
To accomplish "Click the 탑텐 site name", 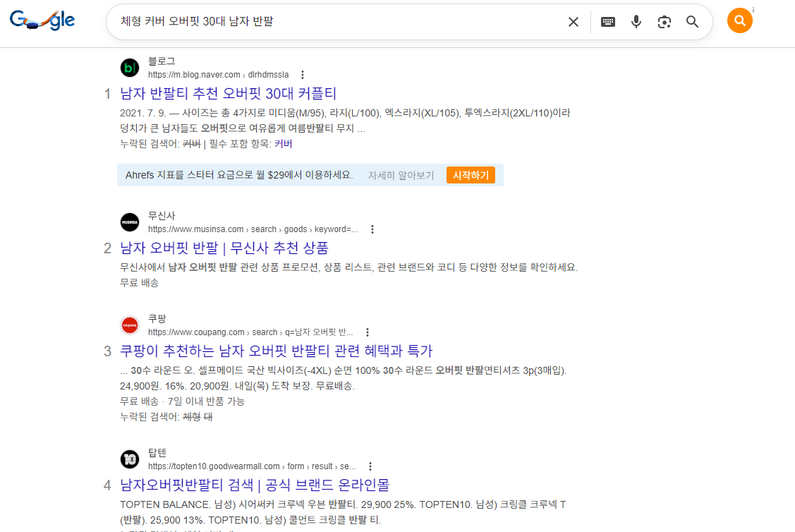I will (157, 452).
